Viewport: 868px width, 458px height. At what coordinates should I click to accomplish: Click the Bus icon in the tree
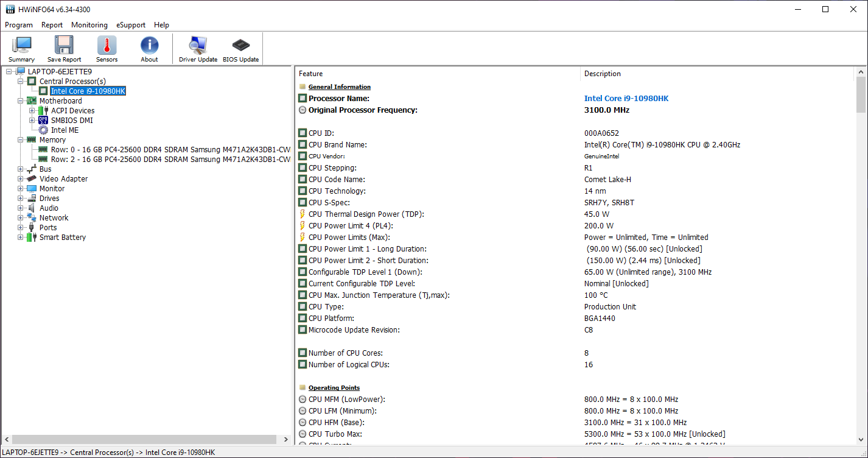pos(32,169)
